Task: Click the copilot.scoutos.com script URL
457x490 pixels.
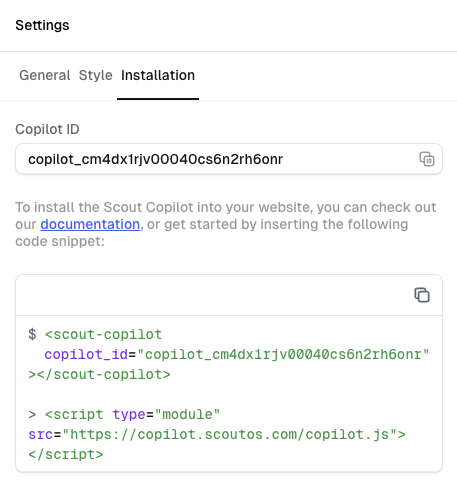Action: click(x=229, y=434)
